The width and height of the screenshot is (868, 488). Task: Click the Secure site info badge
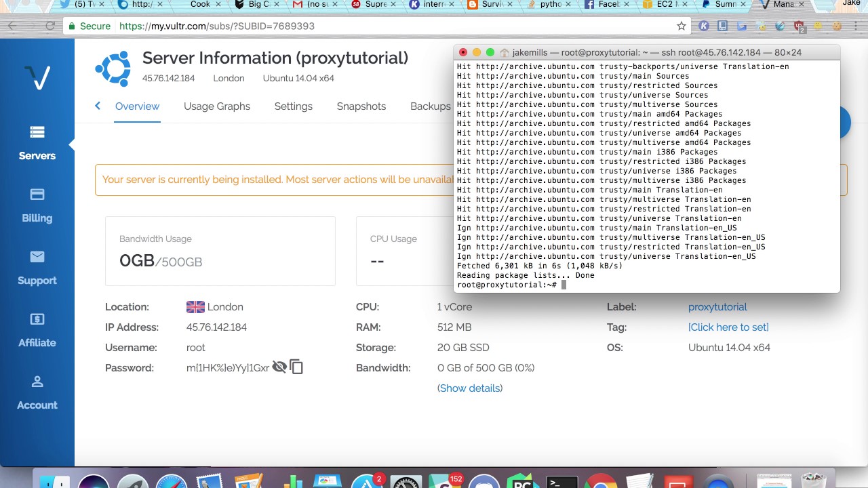pyautogui.click(x=89, y=26)
